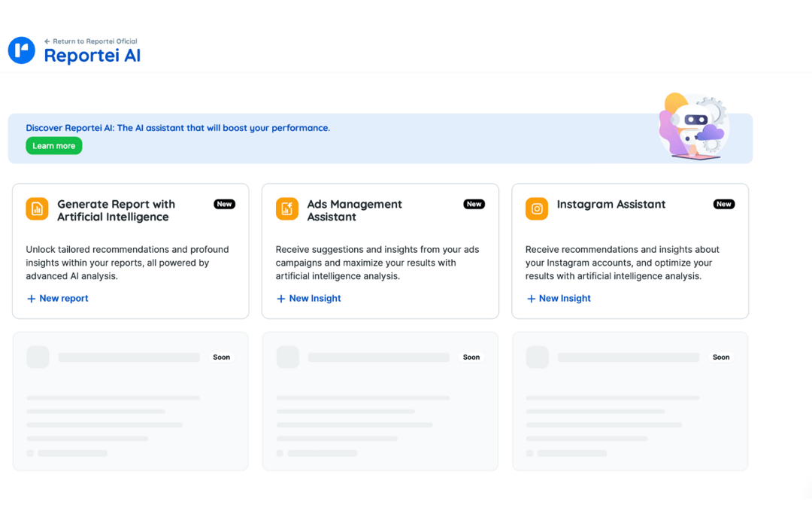Screen dimensions: 812x508
Task: Click the green Learn more button
Action: [54, 146]
